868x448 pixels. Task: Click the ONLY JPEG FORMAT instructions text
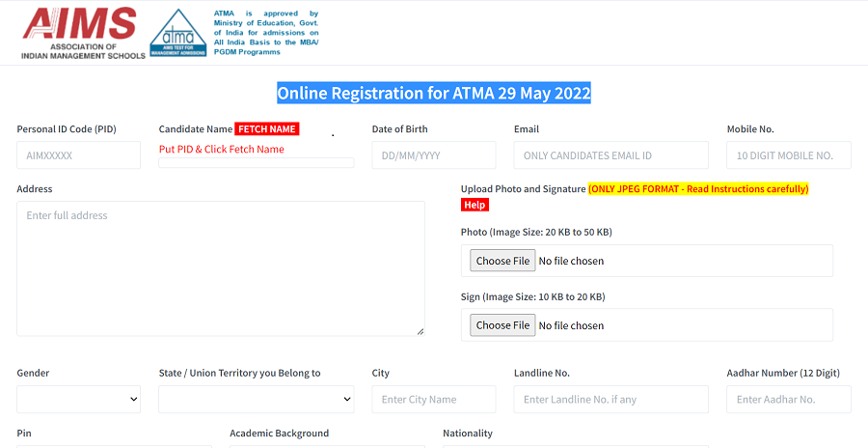click(x=698, y=189)
